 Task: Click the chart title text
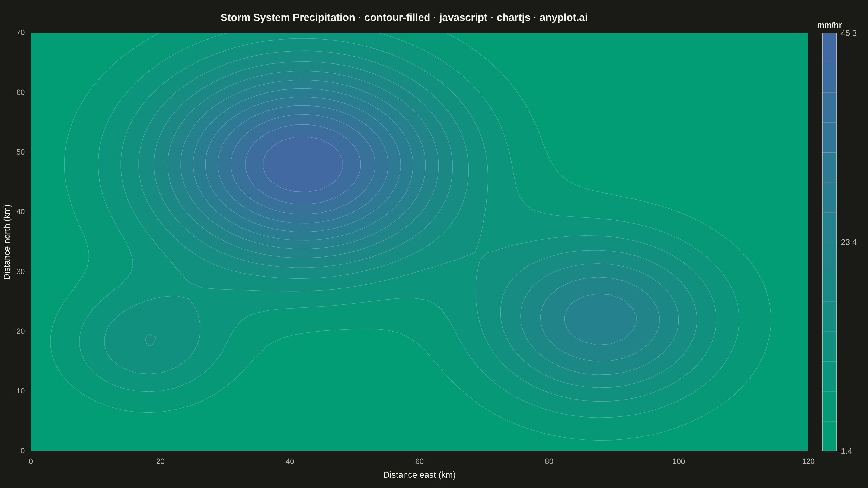tap(404, 18)
